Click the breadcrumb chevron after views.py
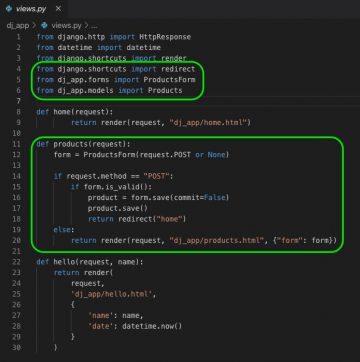This screenshot has height=362, width=360. 86,26
